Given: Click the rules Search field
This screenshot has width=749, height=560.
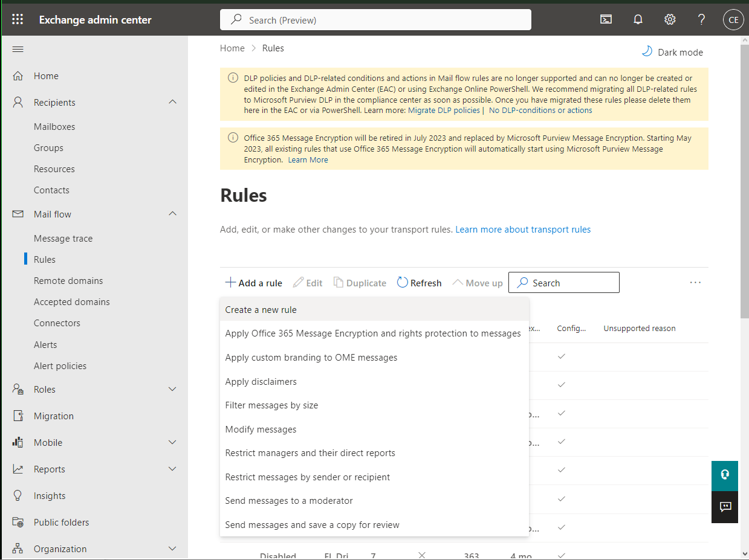Looking at the screenshot, I should click(564, 283).
